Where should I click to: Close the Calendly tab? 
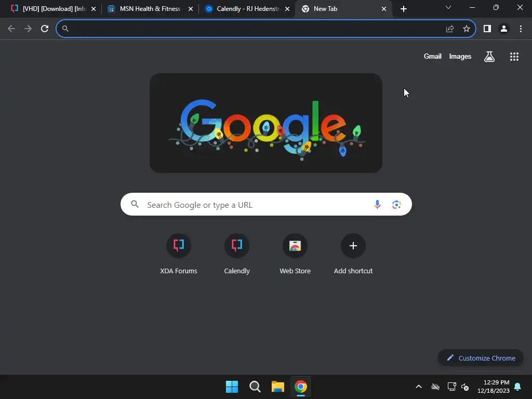pyautogui.click(x=287, y=9)
